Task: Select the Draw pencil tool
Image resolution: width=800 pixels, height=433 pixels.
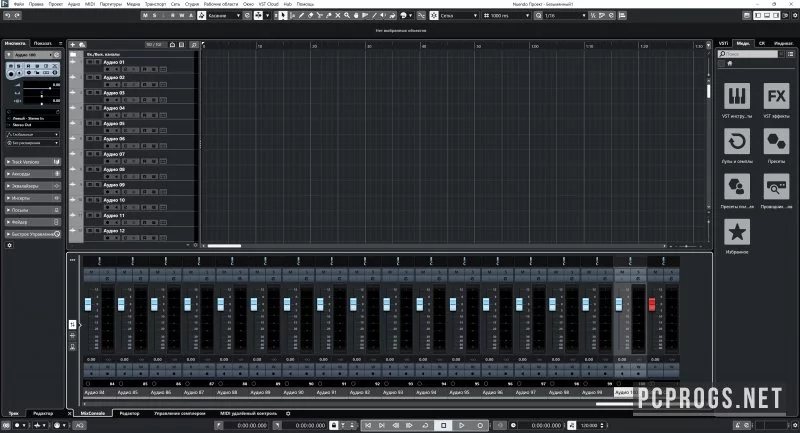Action: 302,16
